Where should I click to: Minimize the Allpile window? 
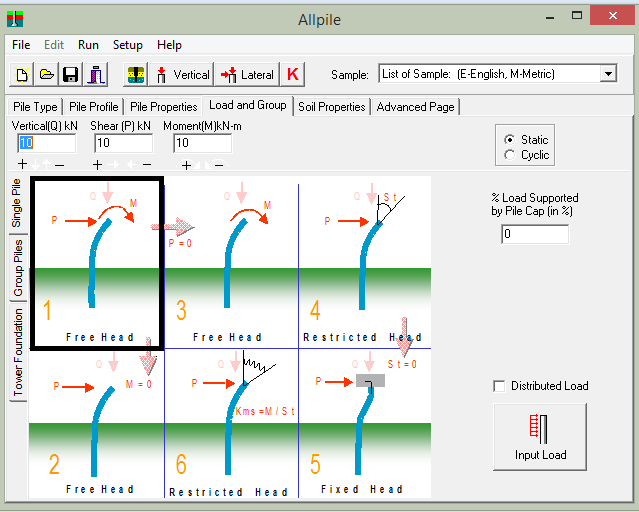550,17
